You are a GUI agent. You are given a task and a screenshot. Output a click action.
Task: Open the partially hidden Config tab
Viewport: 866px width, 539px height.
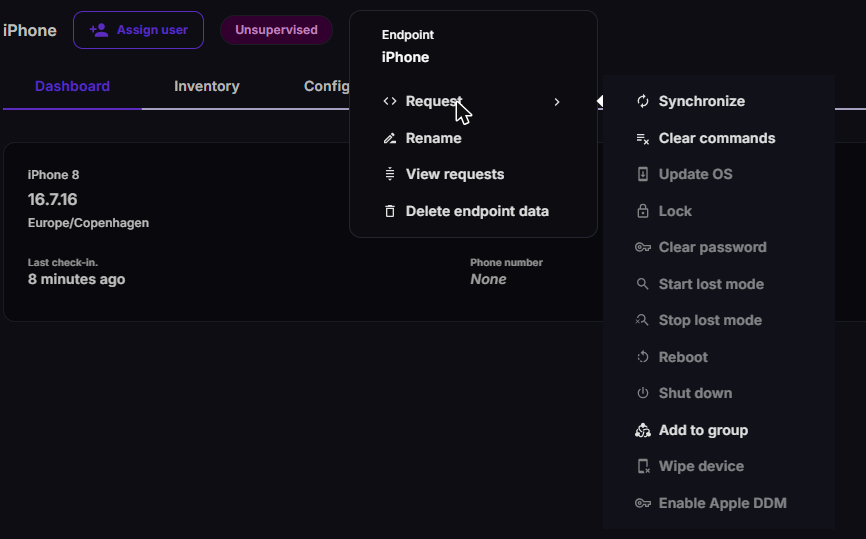tap(326, 86)
